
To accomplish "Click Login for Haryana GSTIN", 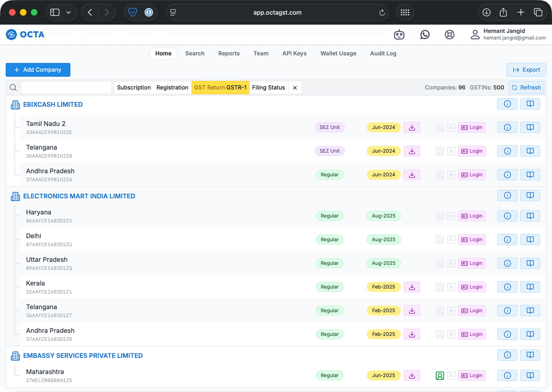I will click(x=471, y=216).
